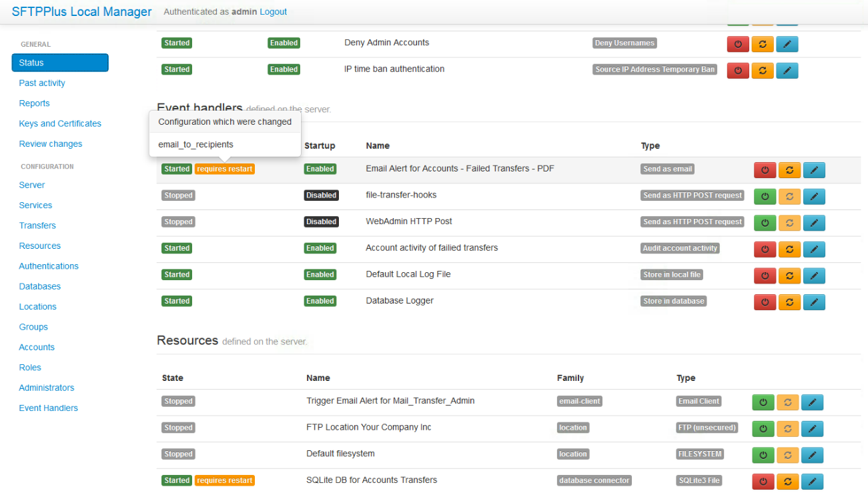Screen dimensions: 868x495
Task: Start the FTP Location Your Company Inc resource
Action: (x=763, y=429)
